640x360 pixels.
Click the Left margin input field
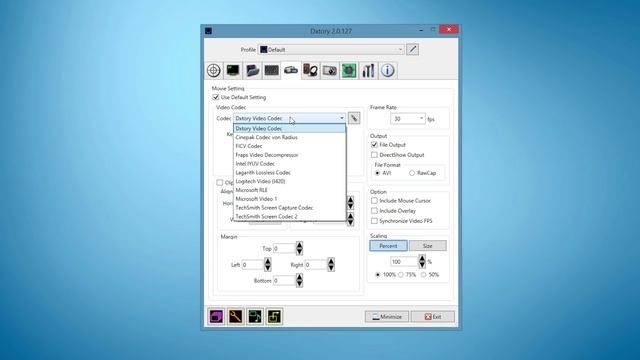click(x=253, y=264)
